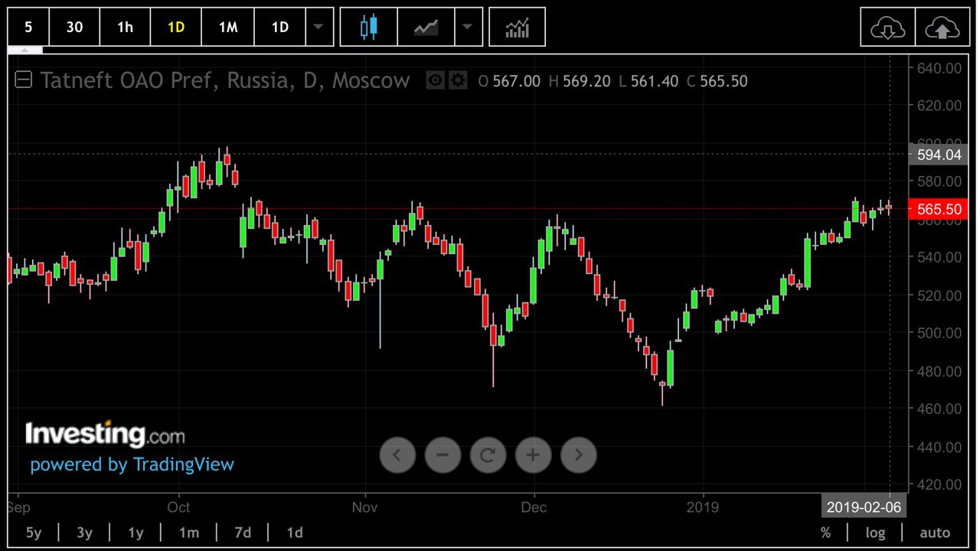Select the 30 minute interval
980x551 pixels.
pos(74,27)
